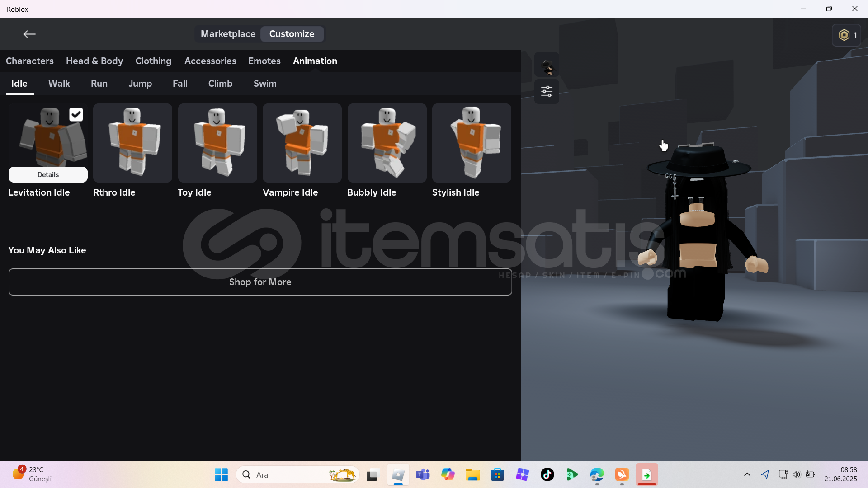Open the red-underlined taskbar app icon
The image size is (868, 488).
(x=647, y=474)
